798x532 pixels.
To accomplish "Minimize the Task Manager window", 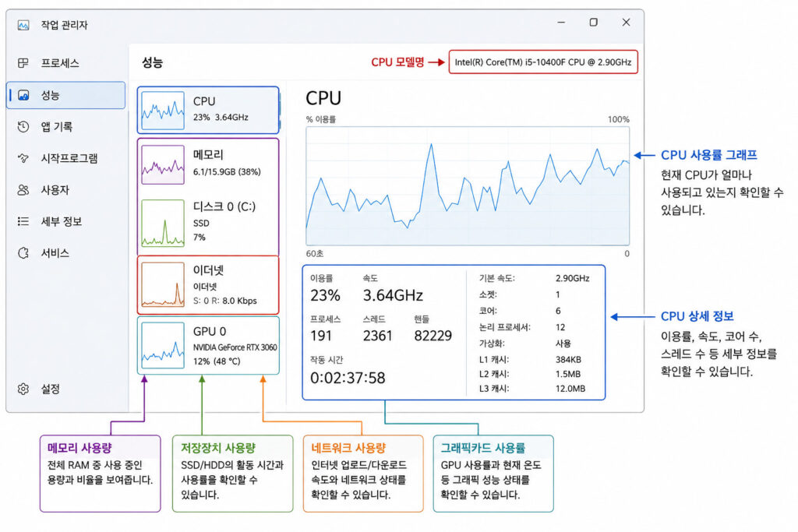I will click(561, 23).
